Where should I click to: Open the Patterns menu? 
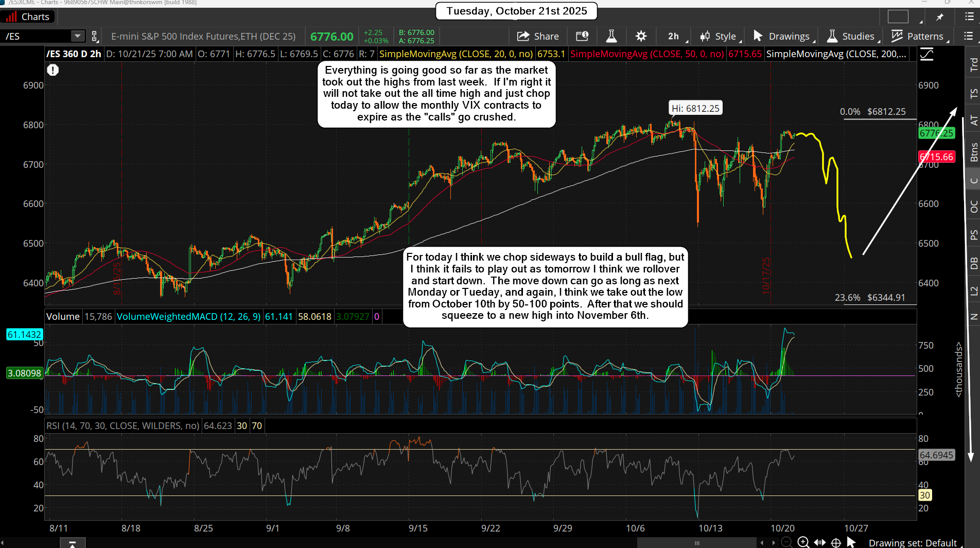(919, 36)
